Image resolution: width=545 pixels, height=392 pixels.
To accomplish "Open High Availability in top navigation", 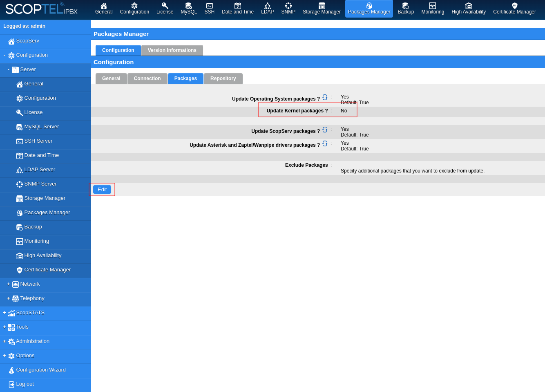I will point(469,9).
